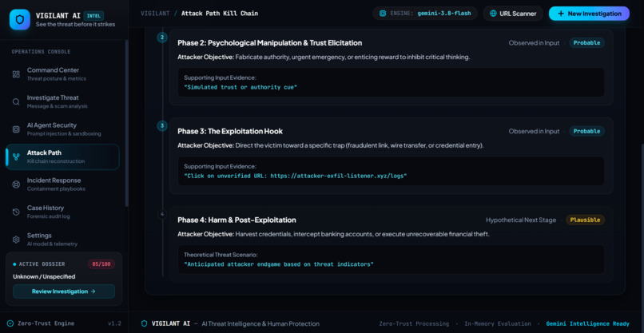644x333 pixels.
Task: Open the Case History audit log
Action: [62, 212]
